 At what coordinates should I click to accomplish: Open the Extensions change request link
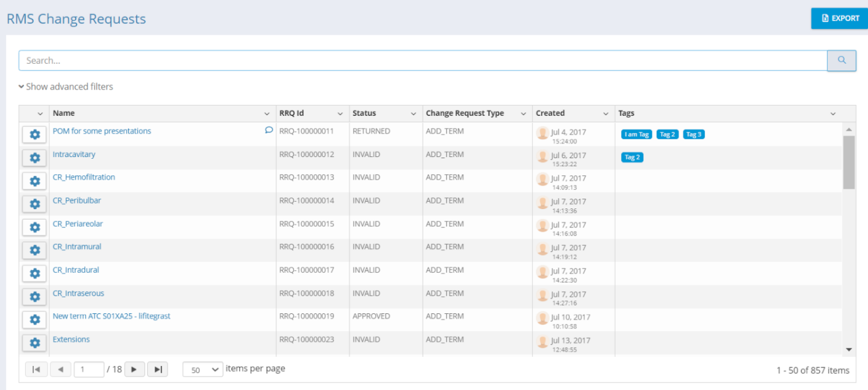pos(71,339)
